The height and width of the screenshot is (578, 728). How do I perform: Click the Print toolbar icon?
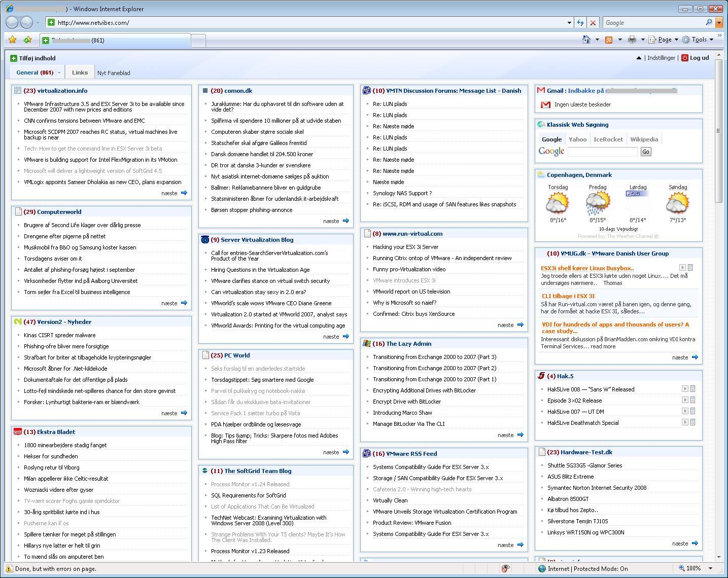coord(632,40)
